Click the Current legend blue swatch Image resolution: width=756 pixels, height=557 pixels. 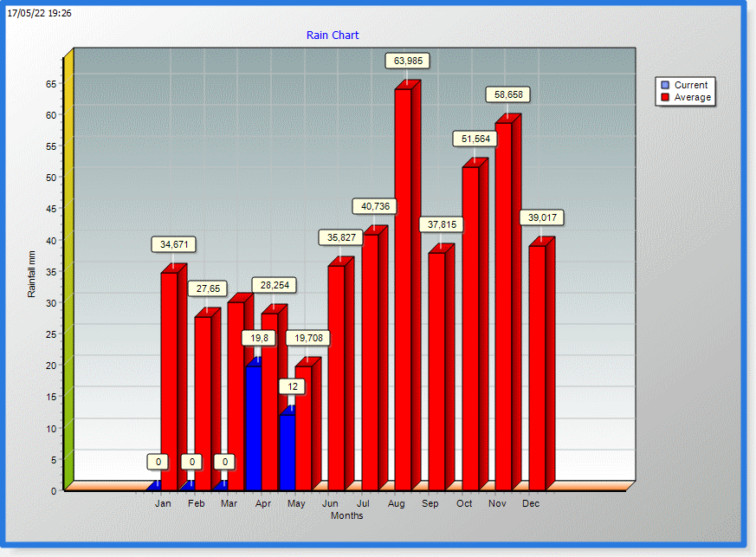[x=665, y=85]
